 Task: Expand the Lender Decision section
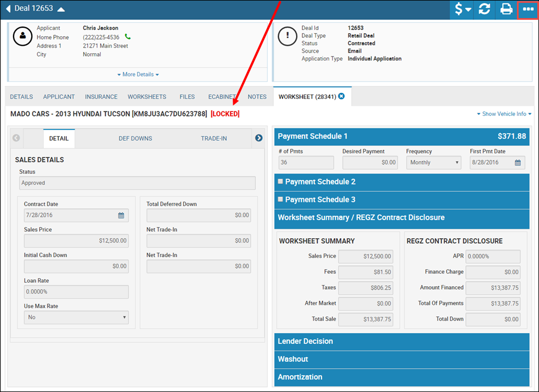click(402, 342)
